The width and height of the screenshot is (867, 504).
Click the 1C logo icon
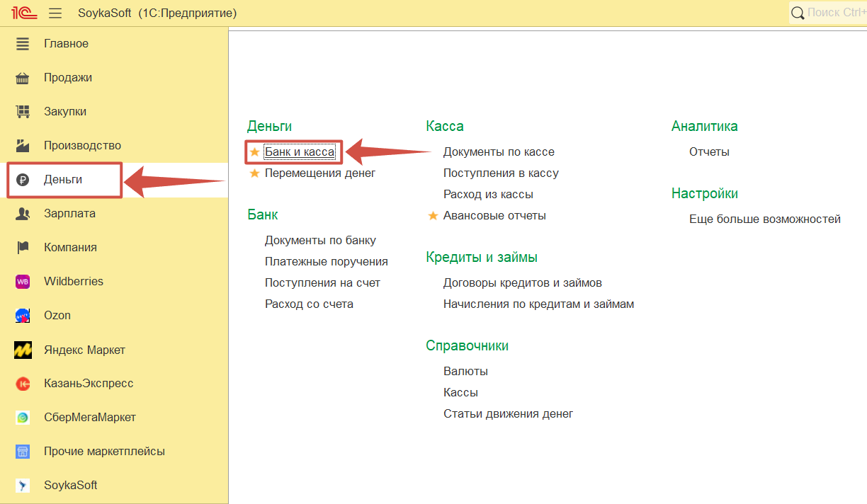click(24, 13)
